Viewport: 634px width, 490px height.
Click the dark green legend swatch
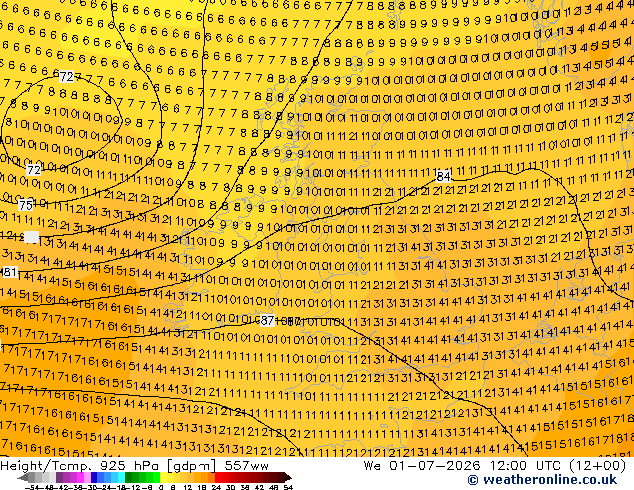129,478
